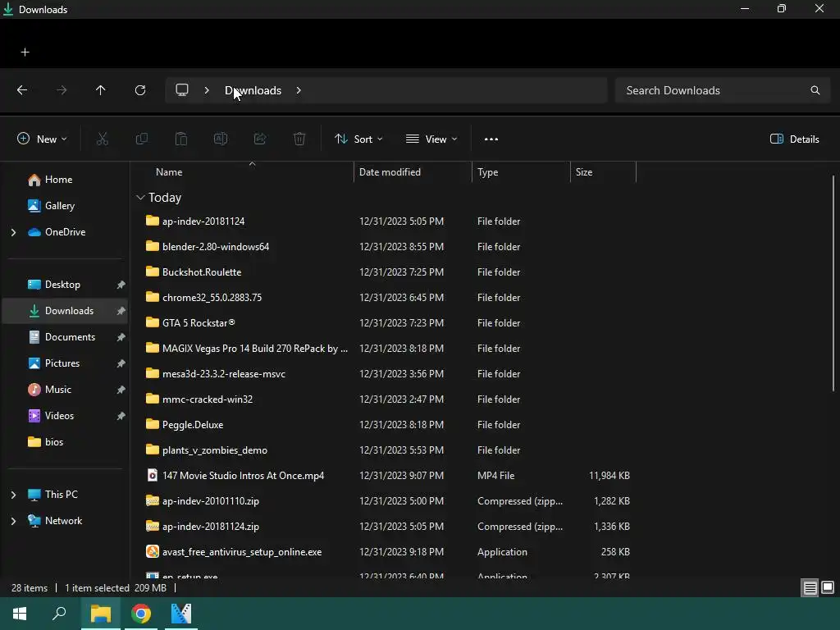Open the bios folder in sidebar
Viewport: 840px width, 630px height.
(66, 442)
